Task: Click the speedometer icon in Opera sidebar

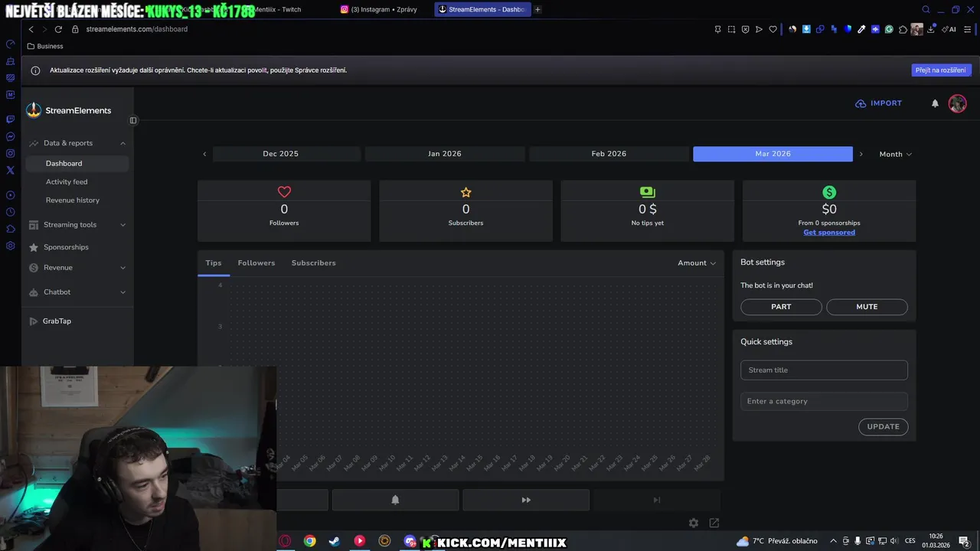Action: (x=10, y=44)
